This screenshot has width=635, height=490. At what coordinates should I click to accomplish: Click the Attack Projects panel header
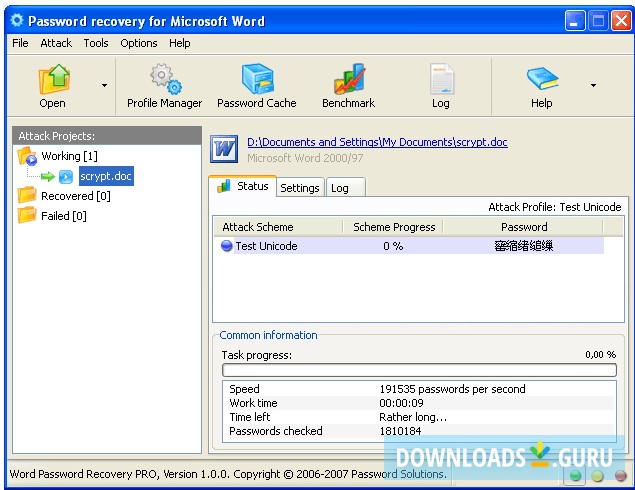click(107, 136)
